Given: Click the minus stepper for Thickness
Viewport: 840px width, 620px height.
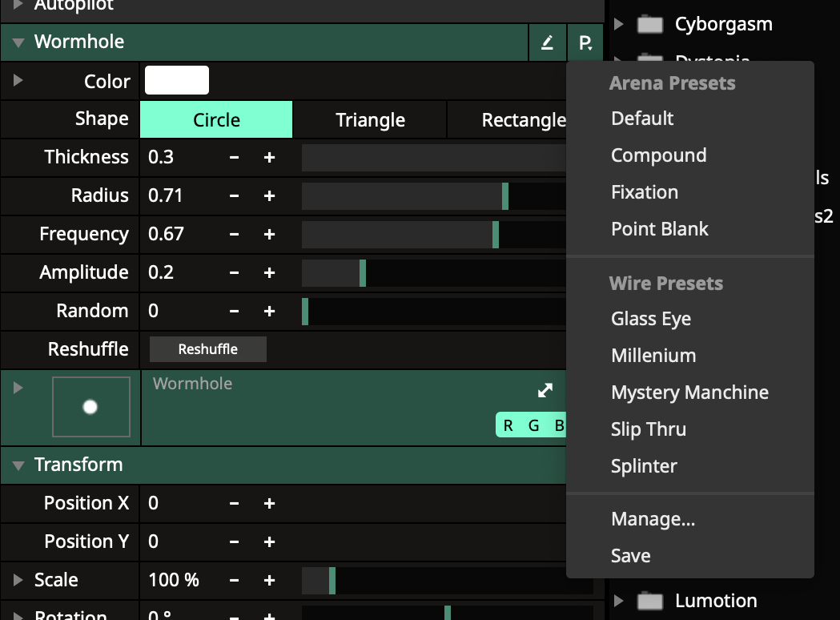Looking at the screenshot, I should point(234,157).
